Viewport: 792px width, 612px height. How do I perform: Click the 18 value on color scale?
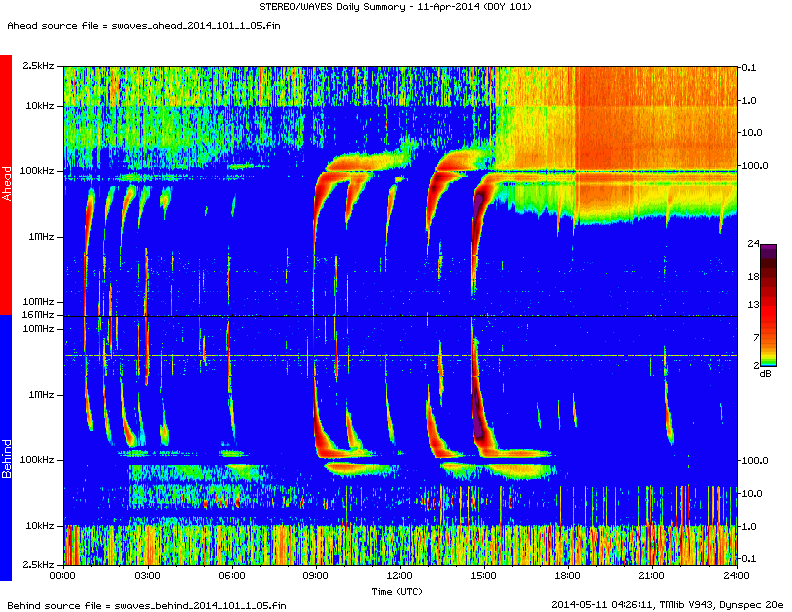point(753,276)
